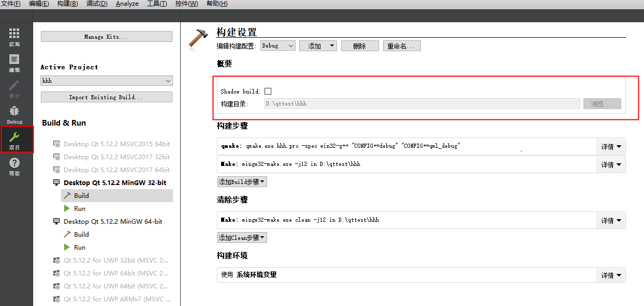Open the 添加Clean步骤 dropdown

[x=242, y=238]
